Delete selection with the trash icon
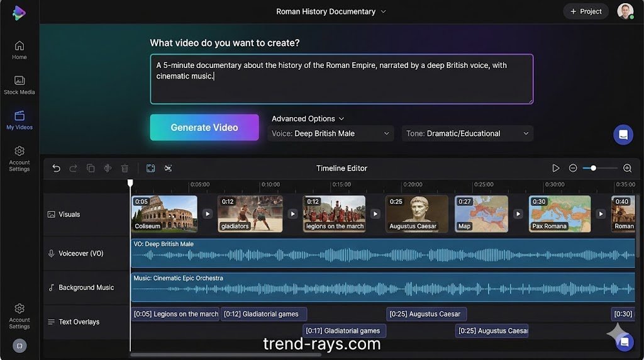Screen dimensions: 644x360 pyautogui.click(x=125, y=168)
